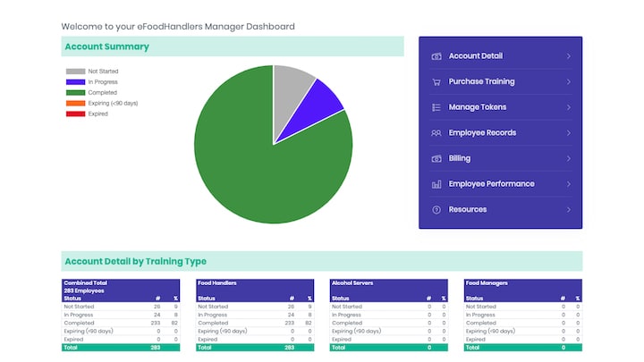Click the Alcohol Servers table header
This screenshot has width=644, height=362.
pos(353,282)
